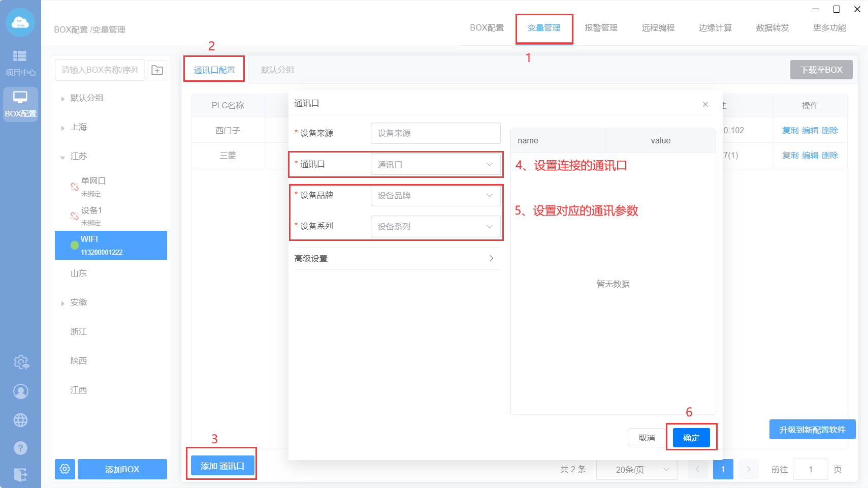Screen dimensions: 868x488
Task: Click the add group folder icon
Action: (157, 70)
